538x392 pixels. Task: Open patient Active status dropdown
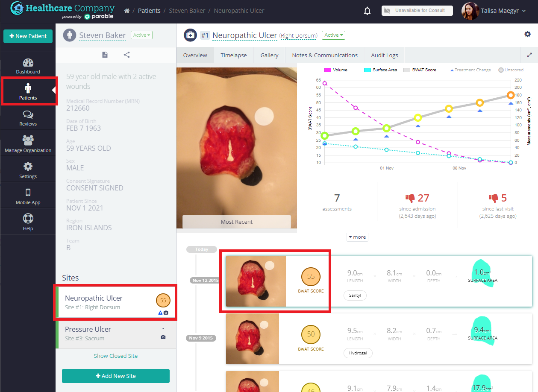click(141, 35)
